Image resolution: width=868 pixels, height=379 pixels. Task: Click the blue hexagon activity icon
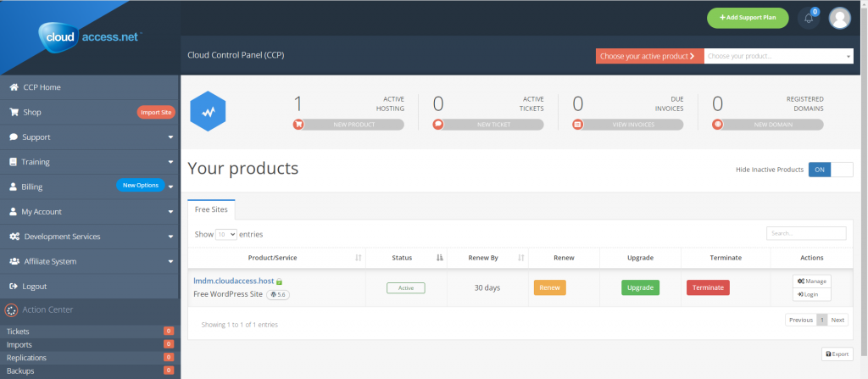(x=208, y=111)
